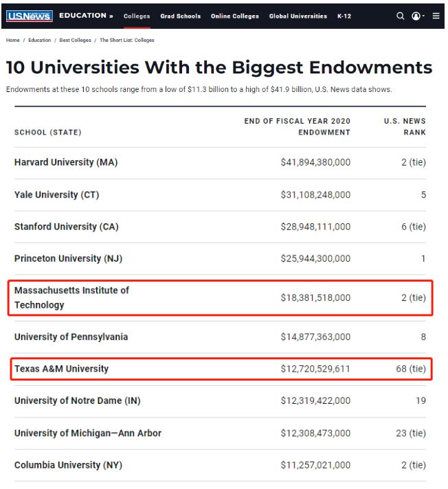The image size is (448, 489).
Task: Click the US News logo
Action: tap(30, 16)
